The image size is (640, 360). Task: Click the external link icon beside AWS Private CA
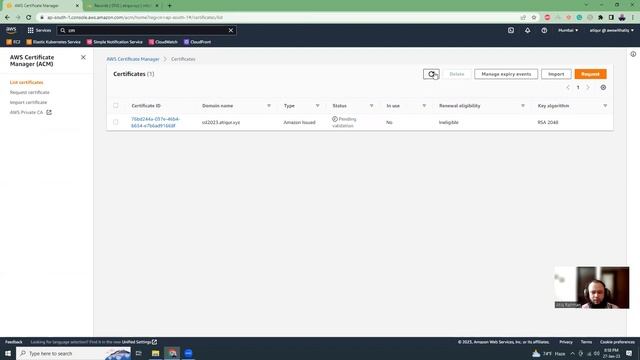click(x=49, y=112)
